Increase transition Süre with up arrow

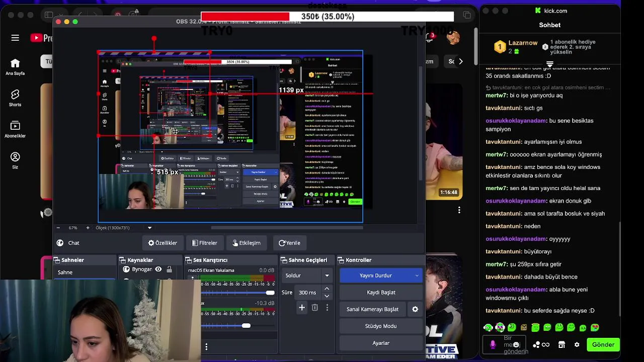tap(327, 289)
